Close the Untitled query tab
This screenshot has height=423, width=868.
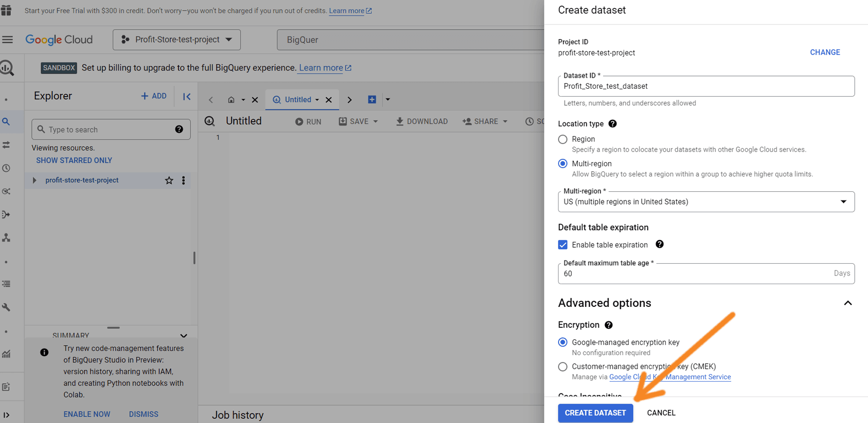tap(329, 100)
